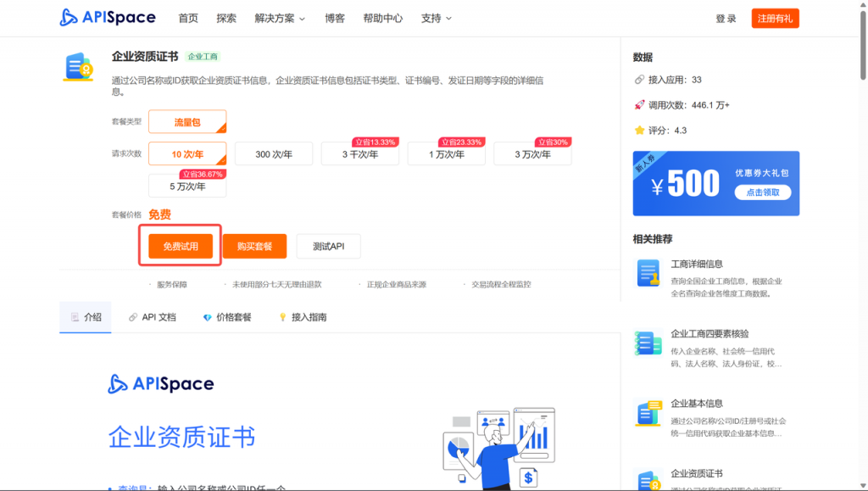Image resolution: width=868 pixels, height=491 pixels.
Task: Click the 调用次数: 446.1 万+ text
Action: pos(688,105)
